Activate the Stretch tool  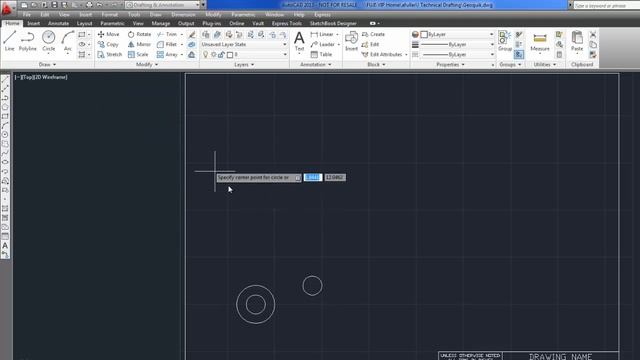pyautogui.click(x=110, y=54)
